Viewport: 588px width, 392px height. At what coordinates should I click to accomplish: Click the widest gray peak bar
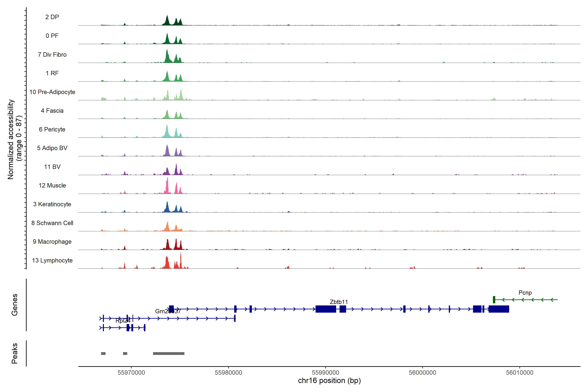(x=169, y=353)
